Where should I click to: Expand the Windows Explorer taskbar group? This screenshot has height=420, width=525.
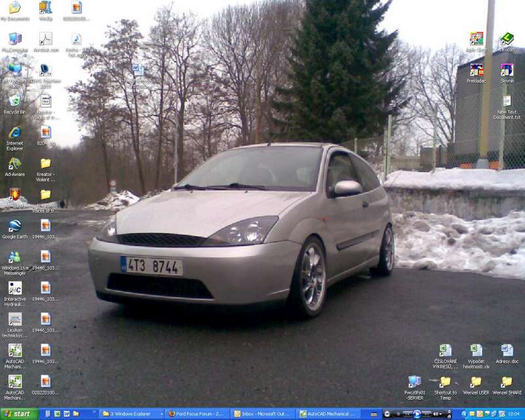coord(131,414)
